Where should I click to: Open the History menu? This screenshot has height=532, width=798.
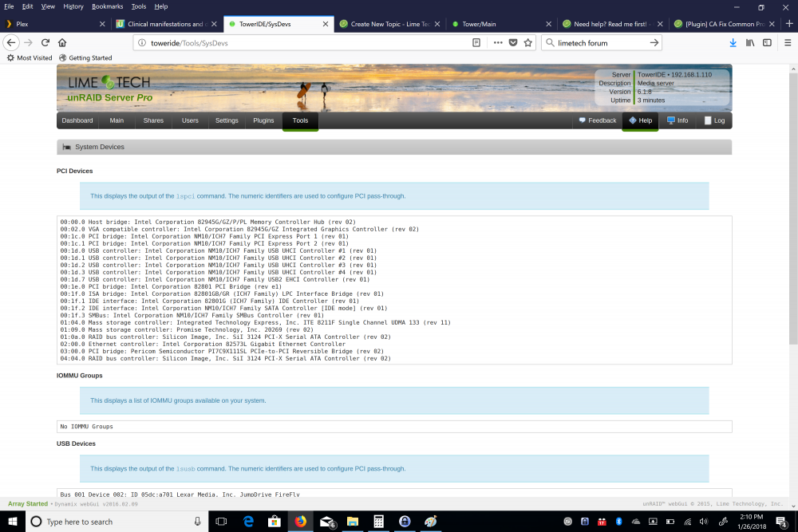click(73, 6)
